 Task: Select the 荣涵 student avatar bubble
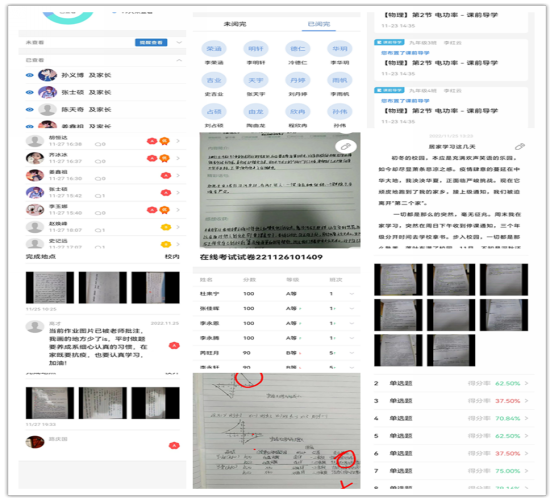pos(214,49)
